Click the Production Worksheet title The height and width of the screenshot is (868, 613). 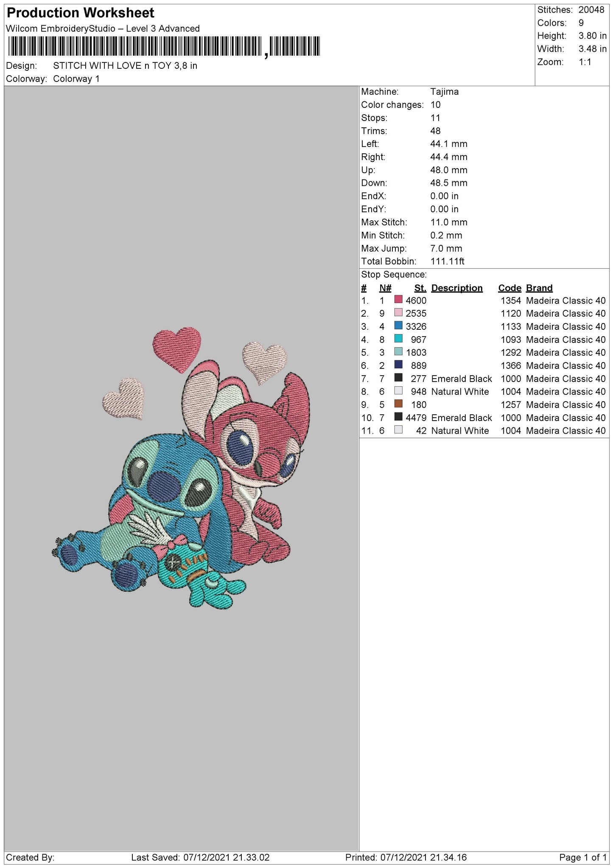(81, 13)
